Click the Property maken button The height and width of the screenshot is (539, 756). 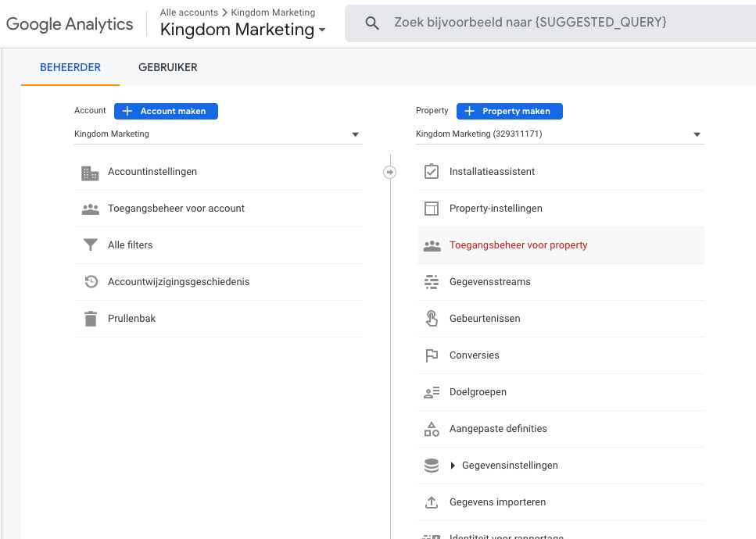(x=509, y=111)
